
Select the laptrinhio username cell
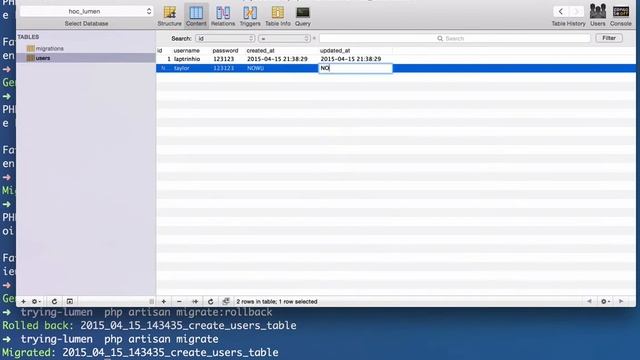(x=187, y=59)
